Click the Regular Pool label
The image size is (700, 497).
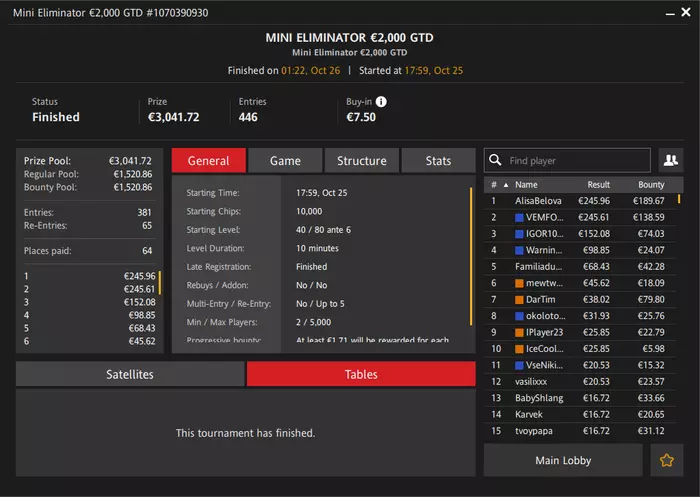click(51, 174)
